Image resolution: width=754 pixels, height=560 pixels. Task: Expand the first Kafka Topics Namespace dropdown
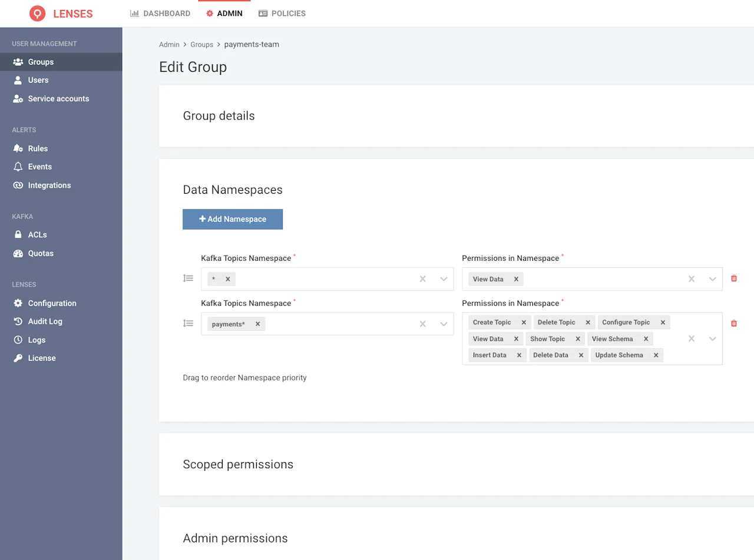click(x=444, y=279)
